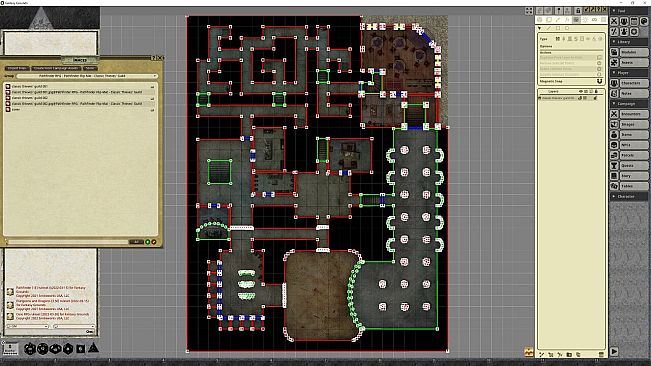Click the play arrow at bottom of sidebar
651x366 pixels.
[614, 351]
